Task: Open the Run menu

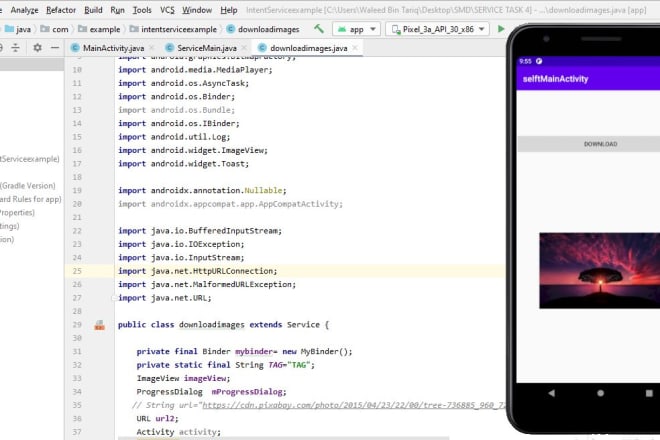Action: point(117,10)
